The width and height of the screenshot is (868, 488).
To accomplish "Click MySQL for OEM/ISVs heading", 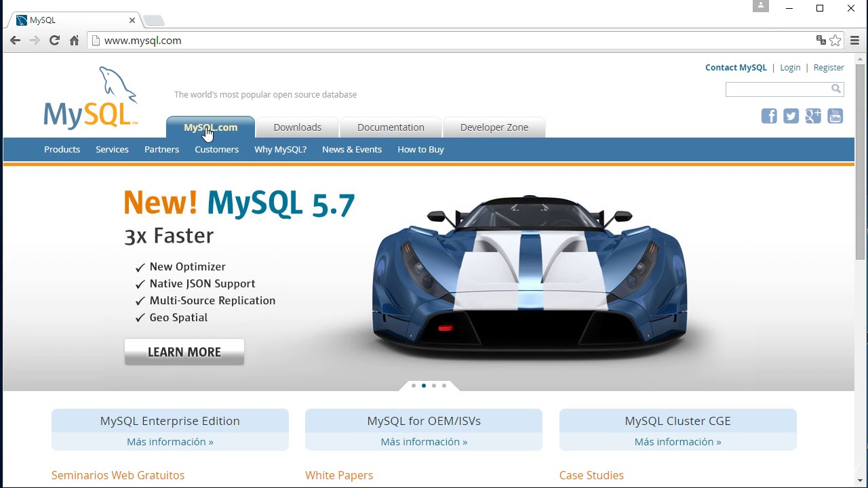I will point(424,421).
